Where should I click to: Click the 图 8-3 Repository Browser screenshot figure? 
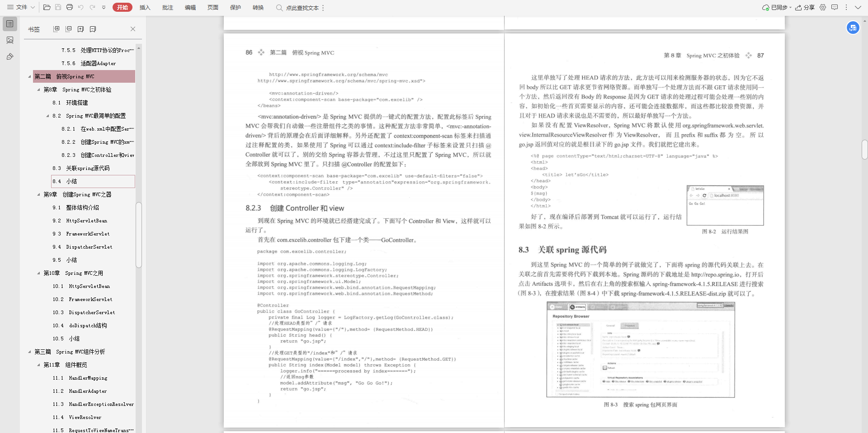(x=641, y=350)
